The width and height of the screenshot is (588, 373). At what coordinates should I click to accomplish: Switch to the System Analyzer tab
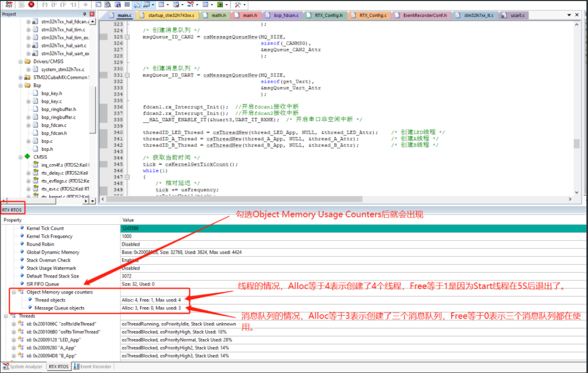click(x=26, y=366)
